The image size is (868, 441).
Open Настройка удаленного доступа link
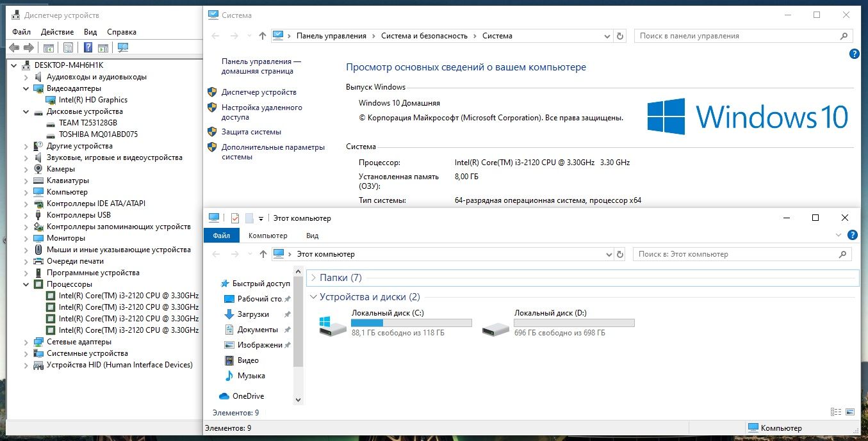(x=262, y=112)
